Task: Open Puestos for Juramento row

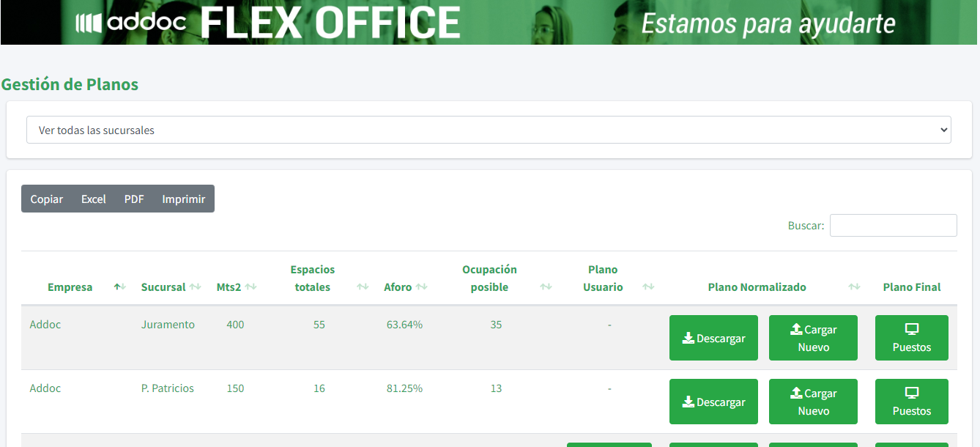Action: pyautogui.click(x=912, y=338)
